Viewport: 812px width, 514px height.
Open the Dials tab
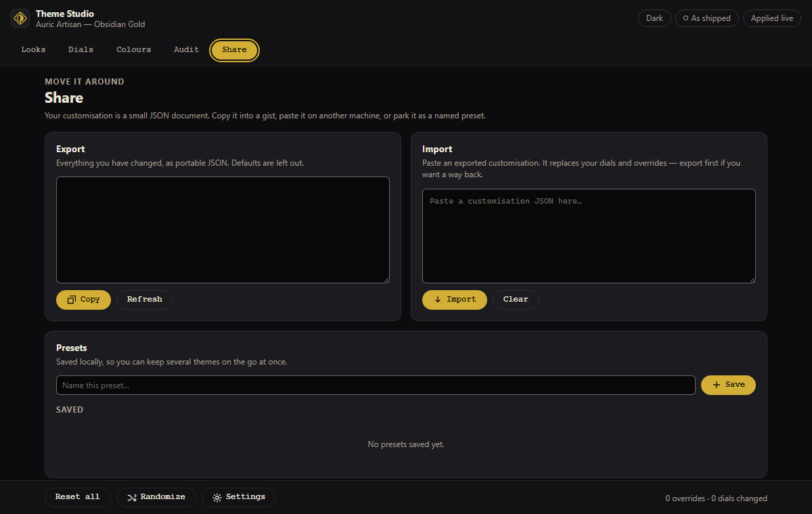81,49
